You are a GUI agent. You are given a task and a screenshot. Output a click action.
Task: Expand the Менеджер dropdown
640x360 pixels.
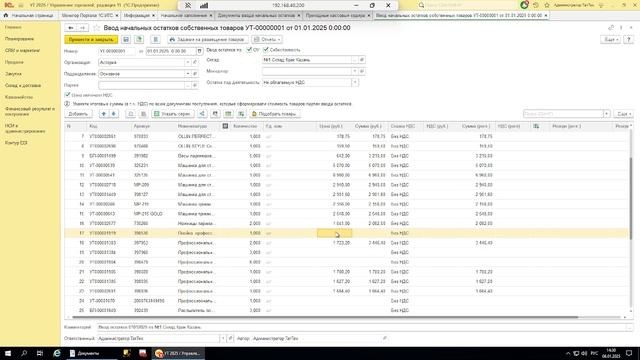[354, 71]
